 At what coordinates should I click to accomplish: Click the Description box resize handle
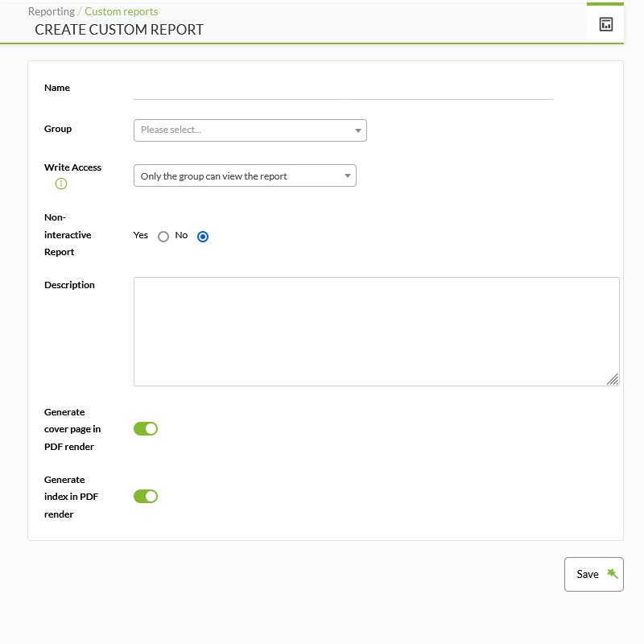[x=613, y=379]
